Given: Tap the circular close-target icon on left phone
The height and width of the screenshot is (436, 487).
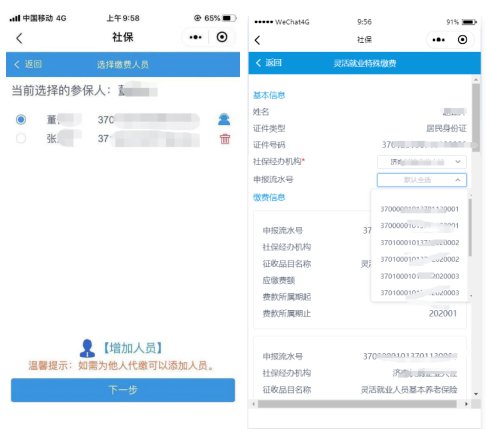Looking at the screenshot, I should [222, 37].
